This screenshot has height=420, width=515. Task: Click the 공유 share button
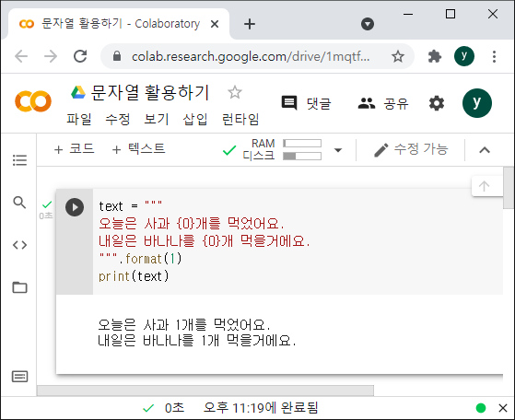(383, 103)
